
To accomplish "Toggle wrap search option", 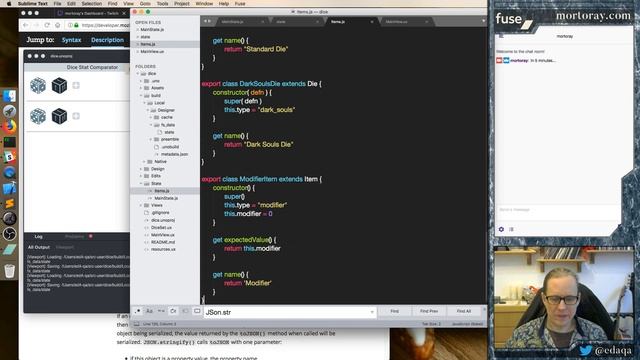I will [x=173, y=311].
